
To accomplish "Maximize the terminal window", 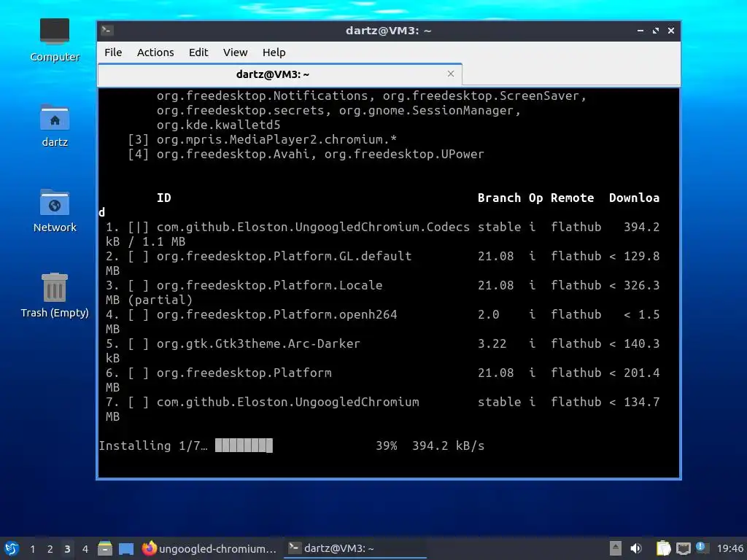I will point(656,31).
